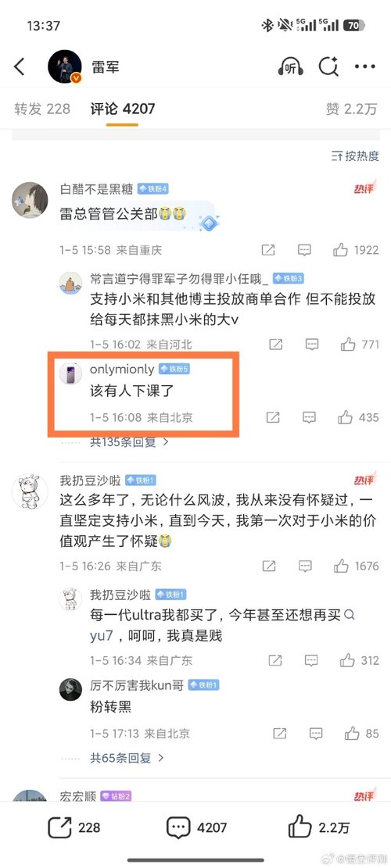391x868 pixels.
Task: Tap the back arrow icon
Action: (20, 67)
